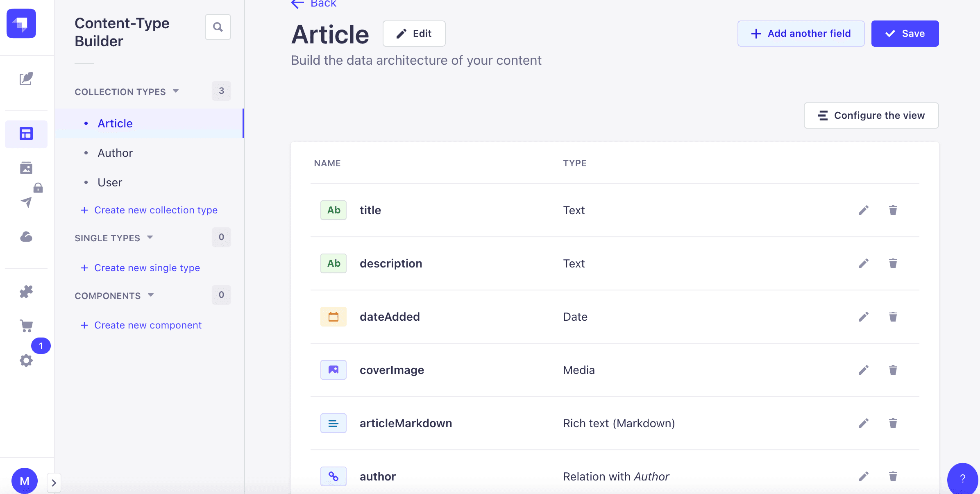The width and height of the screenshot is (980, 494).
Task: Click the articleMarkdown field name
Action: click(x=406, y=423)
